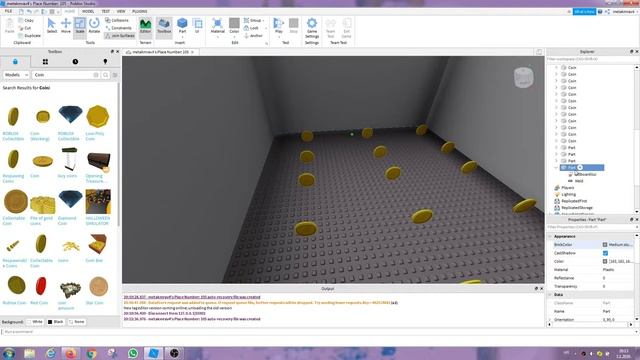Click Copy in the Clipboard group
Image resolution: width=640 pixels, height=360 pixels.
pos(26,20)
